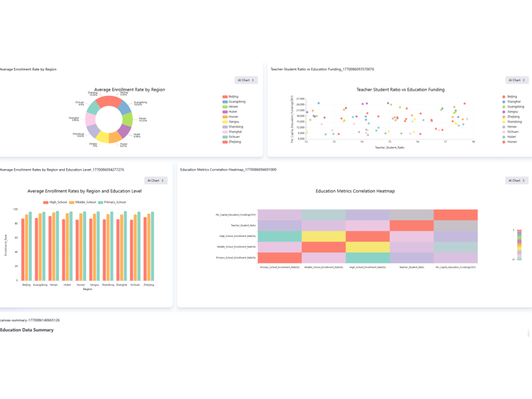Click the Henan legend marker in donut chart
The width and height of the screenshot is (532, 399).
pos(225,107)
